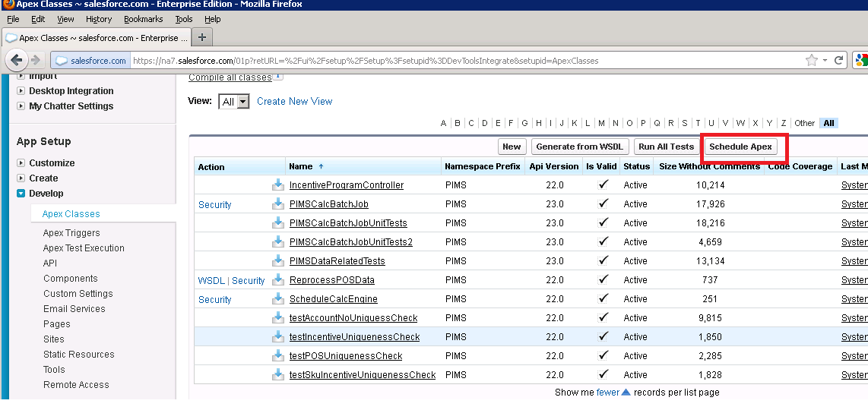
Task: Open the Create New View link
Action: point(294,101)
